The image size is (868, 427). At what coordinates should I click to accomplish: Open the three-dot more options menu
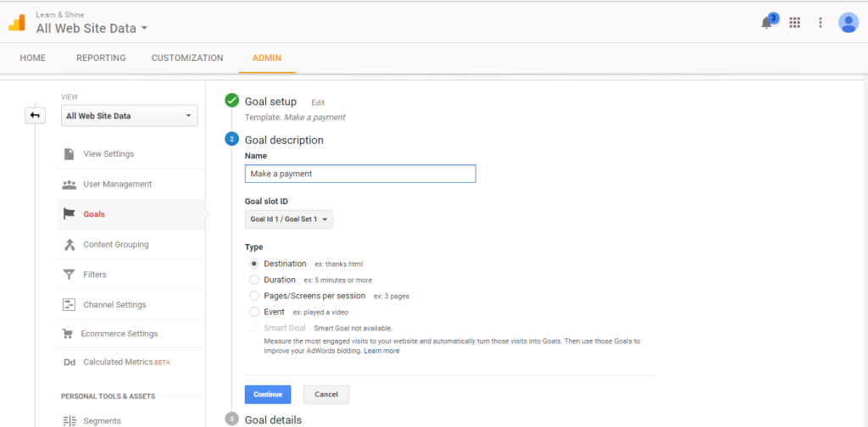[x=821, y=23]
